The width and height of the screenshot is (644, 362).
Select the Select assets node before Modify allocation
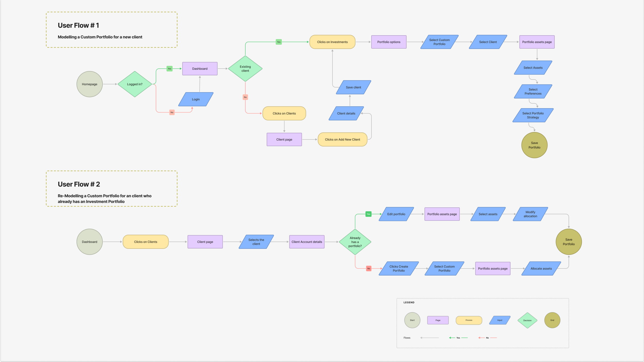[488, 214]
